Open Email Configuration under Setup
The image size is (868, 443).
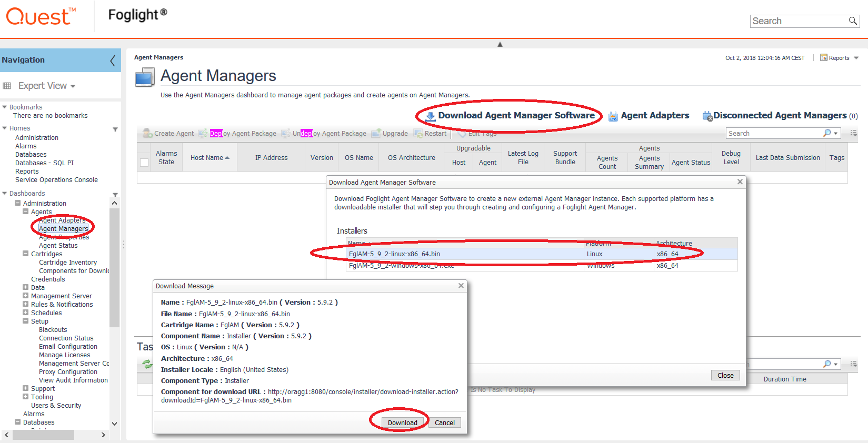pyautogui.click(x=68, y=347)
